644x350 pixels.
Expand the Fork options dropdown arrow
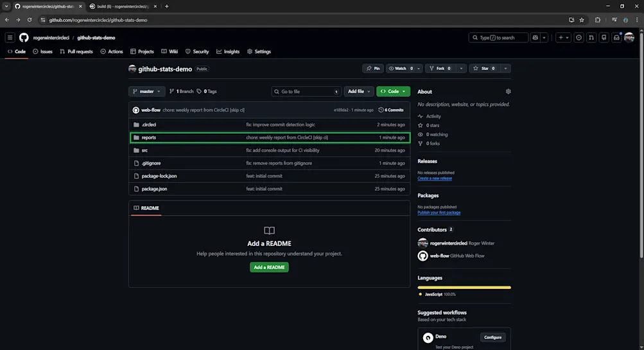(461, 68)
